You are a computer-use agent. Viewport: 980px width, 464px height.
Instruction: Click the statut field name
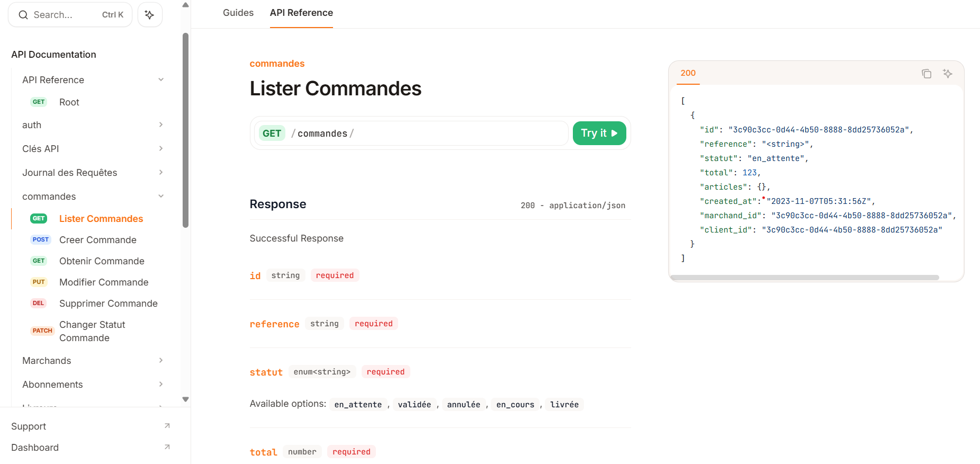tap(266, 372)
